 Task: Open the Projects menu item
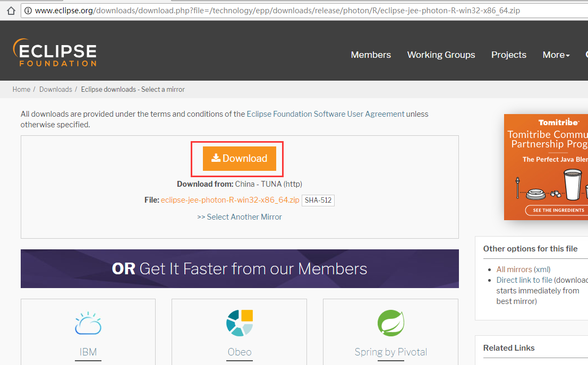[x=509, y=55]
